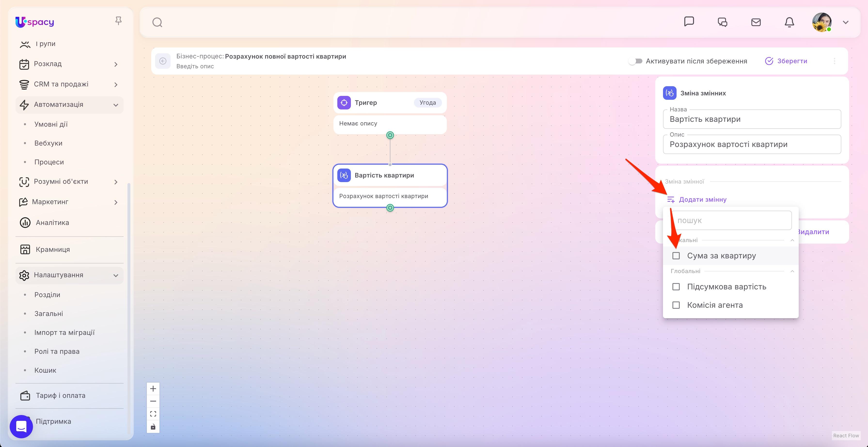Click Угода tag on trigger node
Screen dimensions: 868x447
coord(428,103)
